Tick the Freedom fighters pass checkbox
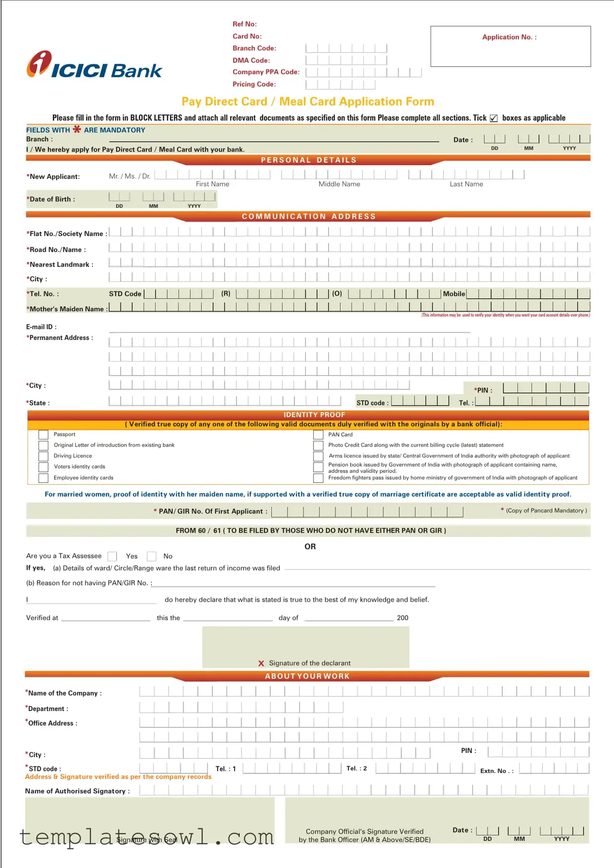The width and height of the screenshot is (614, 868). coord(318,478)
